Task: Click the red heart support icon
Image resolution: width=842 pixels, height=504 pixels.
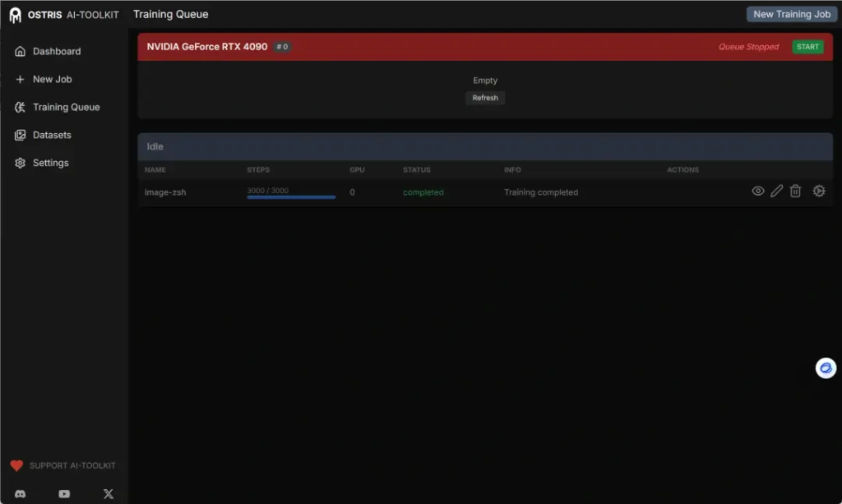Action: click(x=16, y=465)
